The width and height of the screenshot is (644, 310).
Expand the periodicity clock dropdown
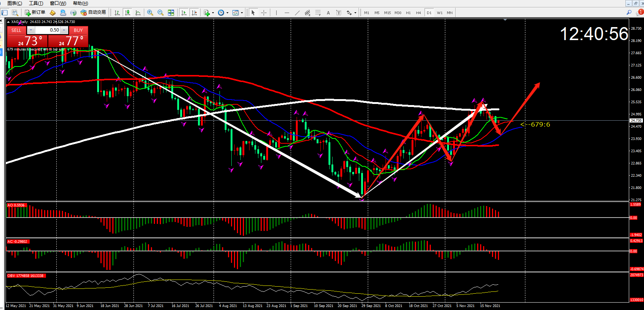pos(227,13)
